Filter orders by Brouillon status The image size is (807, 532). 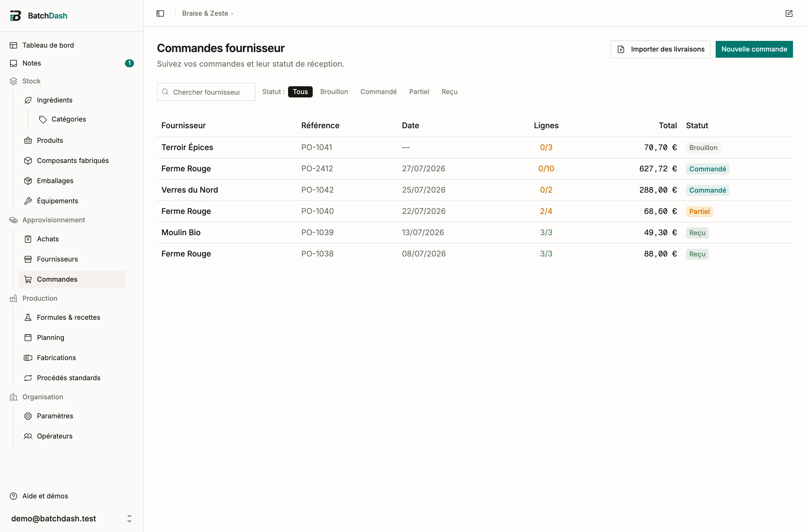(x=334, y=92)
